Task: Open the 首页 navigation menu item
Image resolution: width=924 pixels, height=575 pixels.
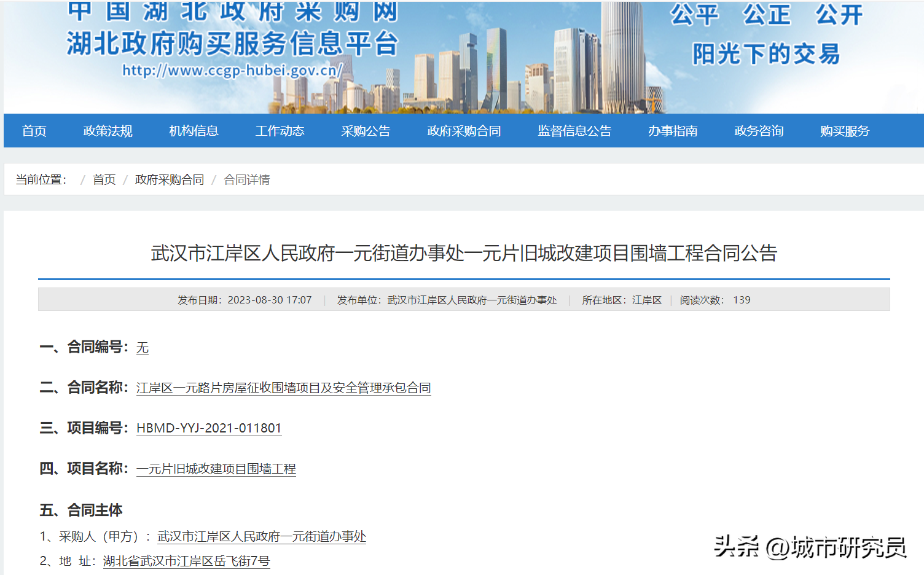Action: pyautogui.click(x=34, y=131)
